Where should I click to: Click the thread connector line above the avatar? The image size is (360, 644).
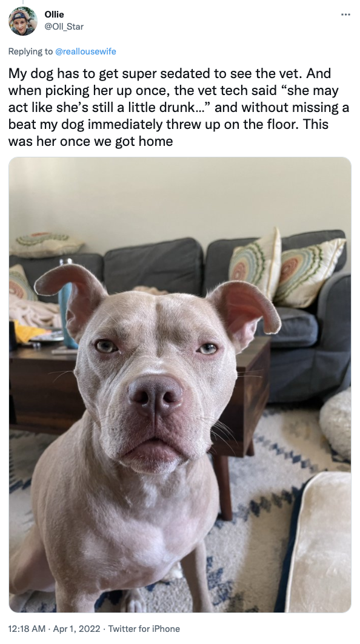[23, 2]
